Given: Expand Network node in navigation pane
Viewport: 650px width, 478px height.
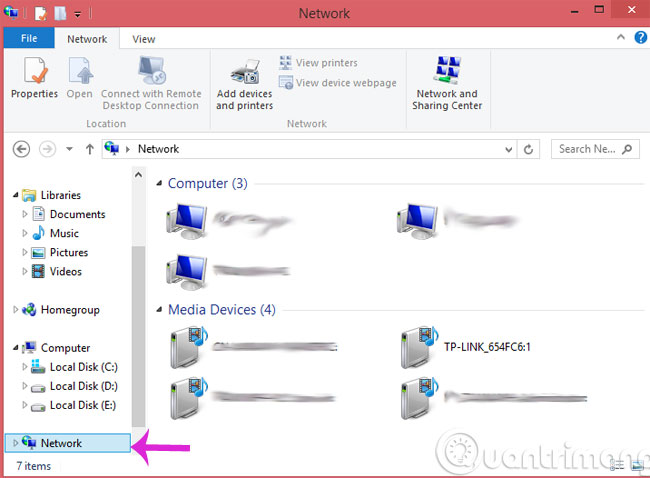Looking at the screenshot, I should click(16, 443).
